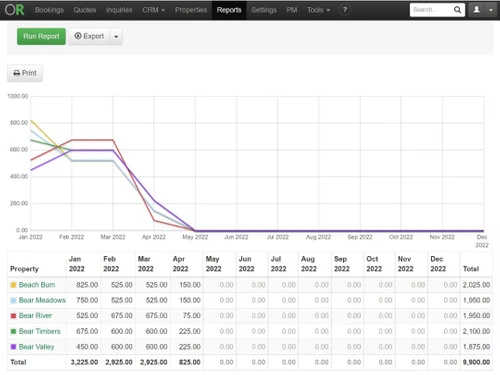Select the Reports tab
The height and width of the screenshot is (375, 500).
point(229,10)
